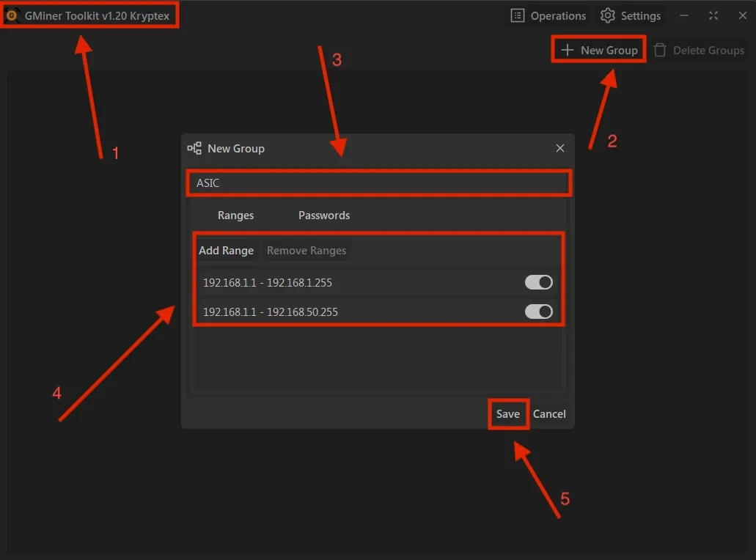The width and height of the screenshot is (756, 560).
Task: Switch to the Ranges tab
Action: [235, 215]
